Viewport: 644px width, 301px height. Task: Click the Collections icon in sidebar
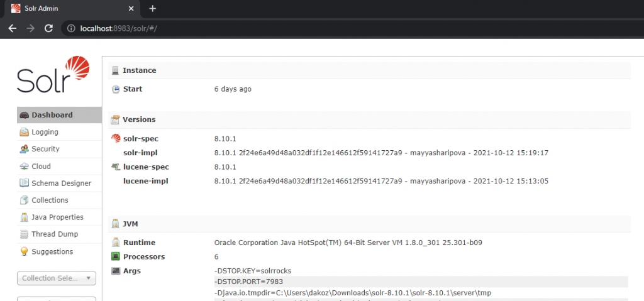coord(25,200)
